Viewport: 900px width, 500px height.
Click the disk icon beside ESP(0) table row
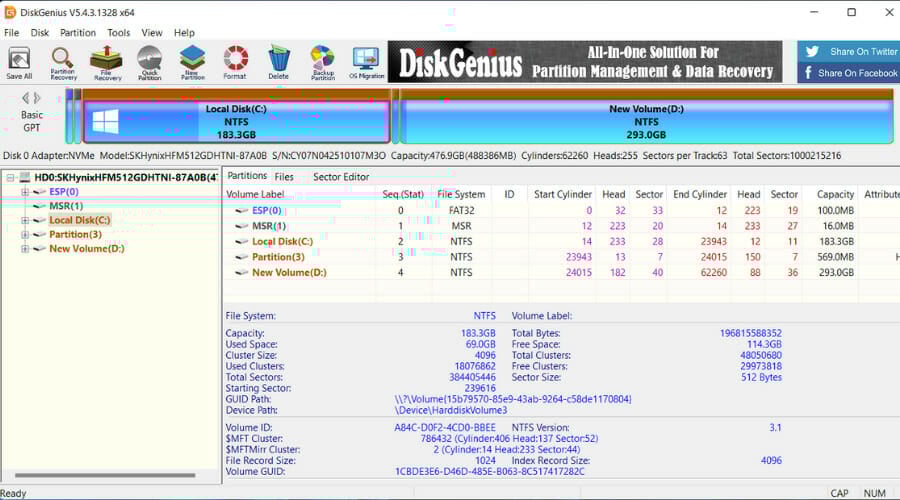[242, 211]
